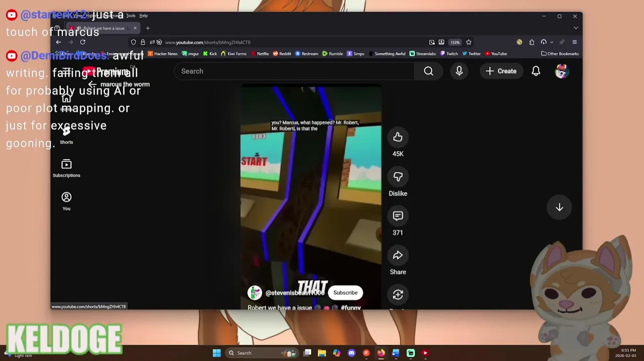Open the Twitter bookmark

pos(471,54)
